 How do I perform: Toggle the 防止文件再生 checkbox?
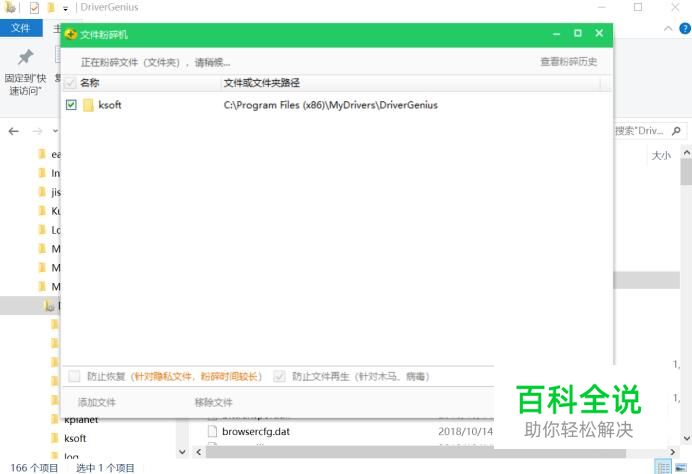279,376
